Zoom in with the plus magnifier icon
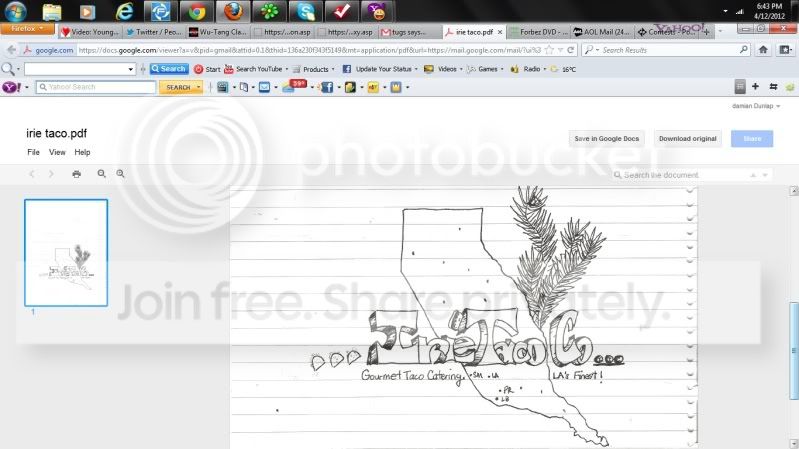 pyautogui.click(x=120, y=174)
